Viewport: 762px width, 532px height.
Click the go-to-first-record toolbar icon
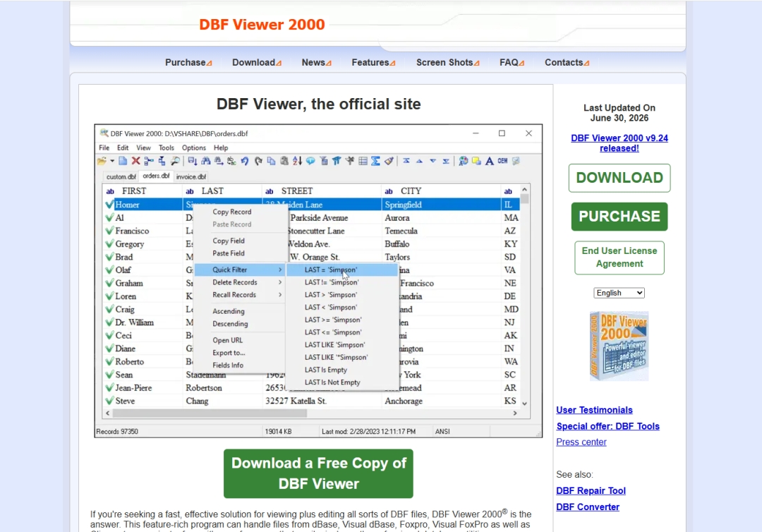406,161
